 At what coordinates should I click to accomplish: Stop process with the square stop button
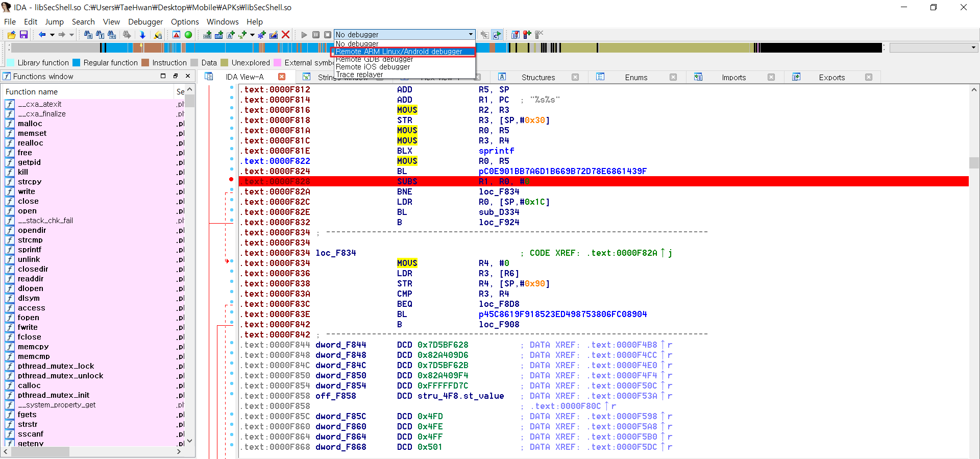pyautogui.click(x=328, y=35)
